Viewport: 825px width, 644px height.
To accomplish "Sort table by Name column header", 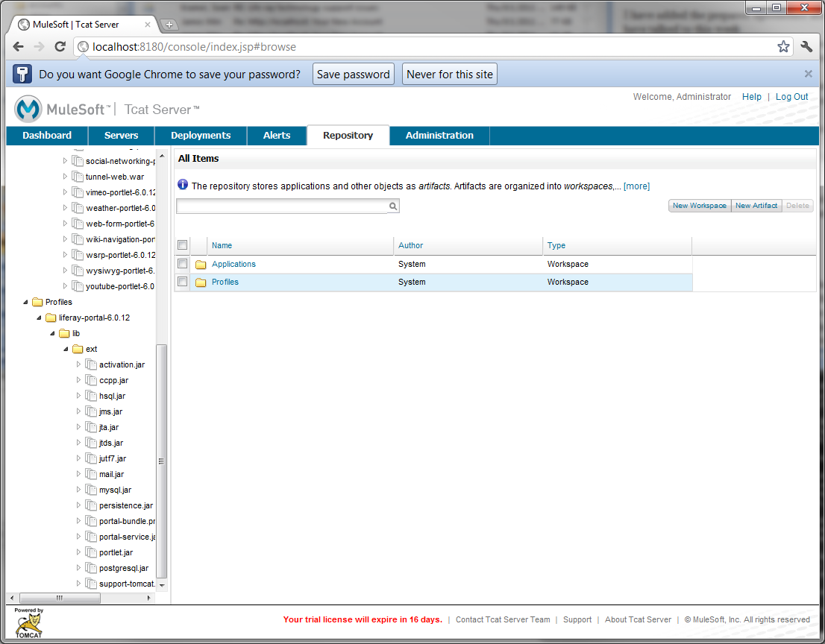I will (222, 245).
